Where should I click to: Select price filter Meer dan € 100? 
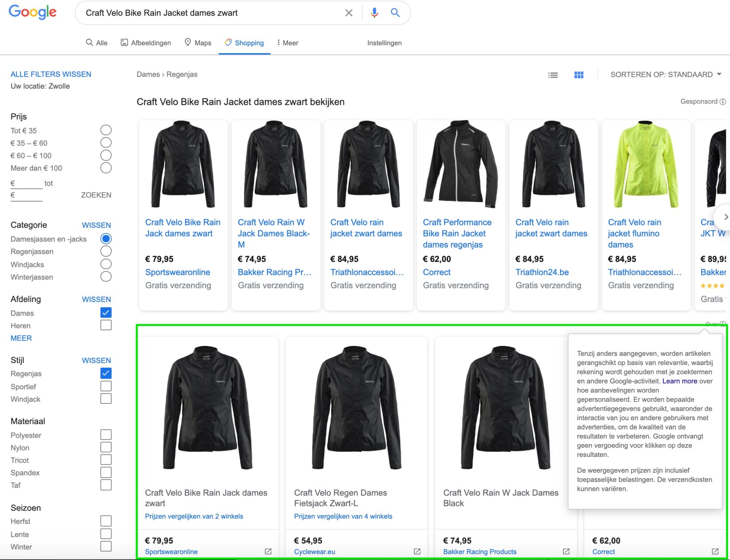pyautogui.click(x=106, y=168)
